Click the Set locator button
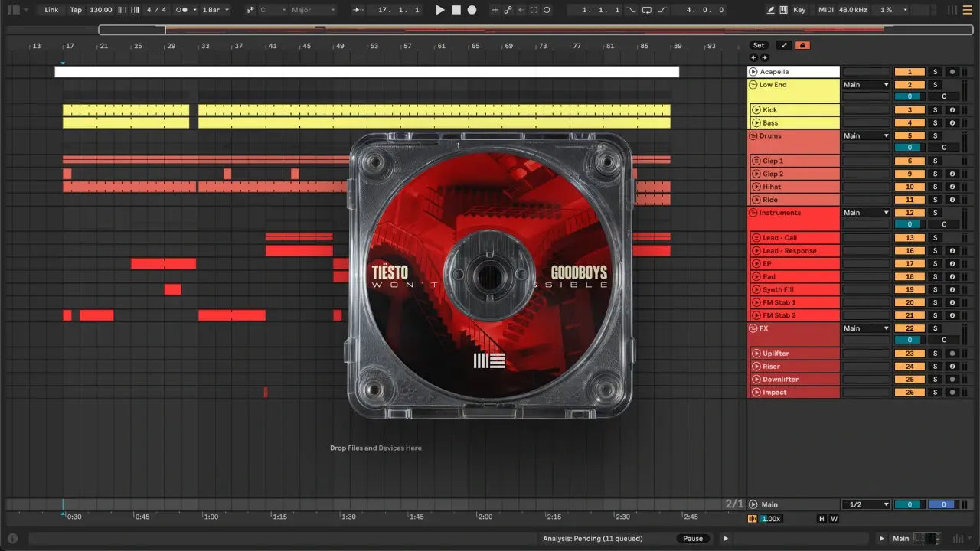The height and width of the screenshot is (551, 980). point(759,45)
